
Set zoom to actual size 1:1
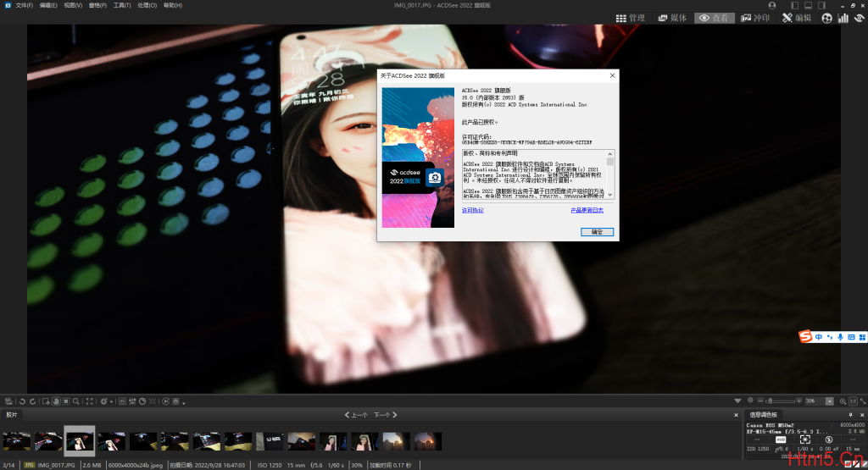pos(853,401)
